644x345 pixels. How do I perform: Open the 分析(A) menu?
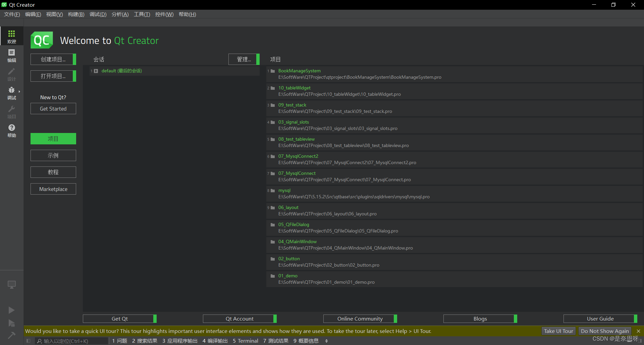click(x=120, y=14)
